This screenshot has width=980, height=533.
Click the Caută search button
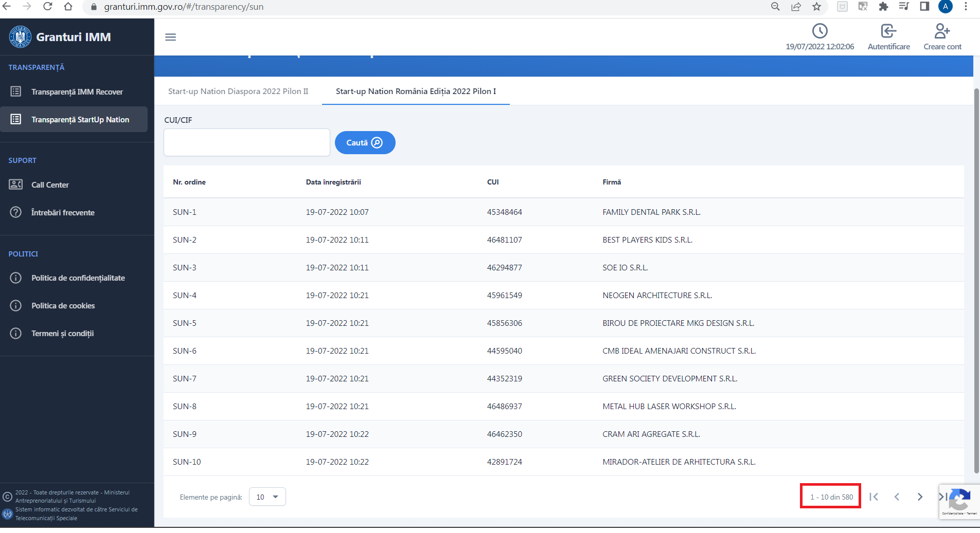pyautogui.click(x=365, y=142)
